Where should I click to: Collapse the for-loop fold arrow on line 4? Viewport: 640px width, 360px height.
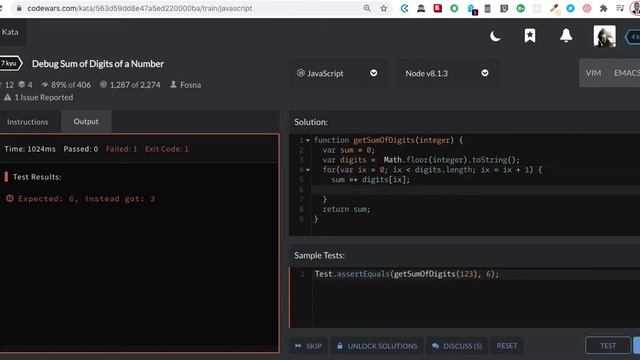click(x=308, y=170)
